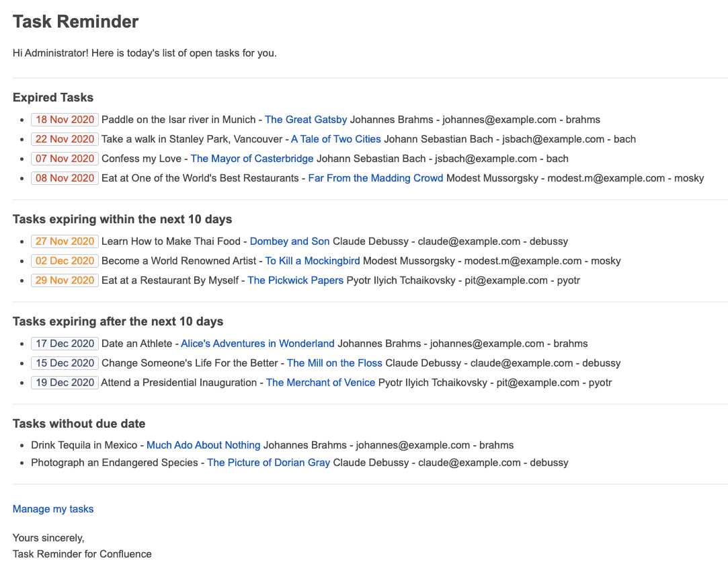
Task: Open The Picture of Dorian Gray link
Action: click(x=268, y=463)
